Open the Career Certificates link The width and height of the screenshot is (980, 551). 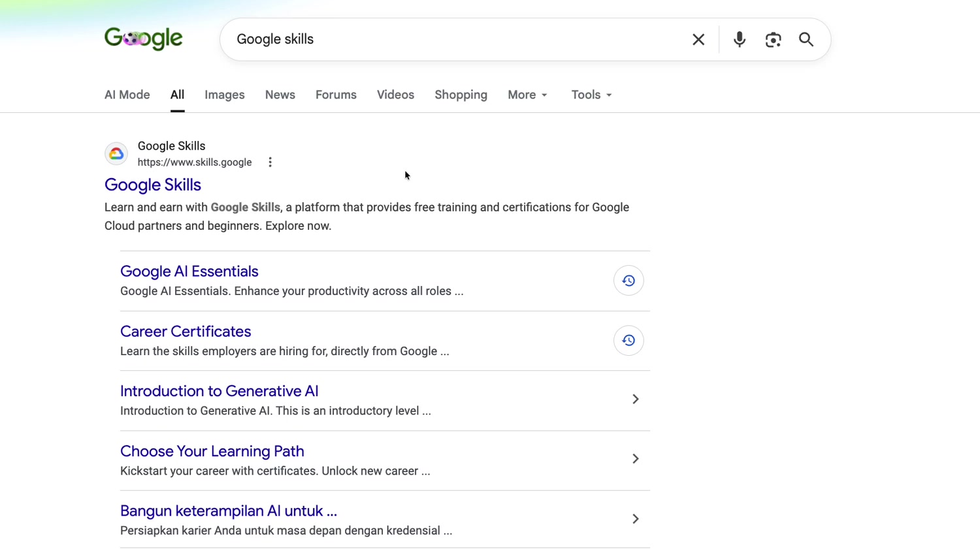[x=186, y=331]
